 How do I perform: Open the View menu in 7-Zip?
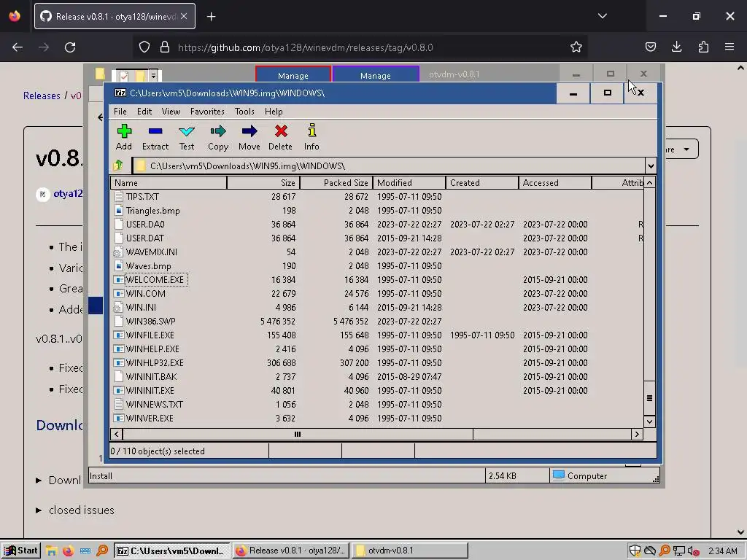pyautogui.click(x=171, y=112)
